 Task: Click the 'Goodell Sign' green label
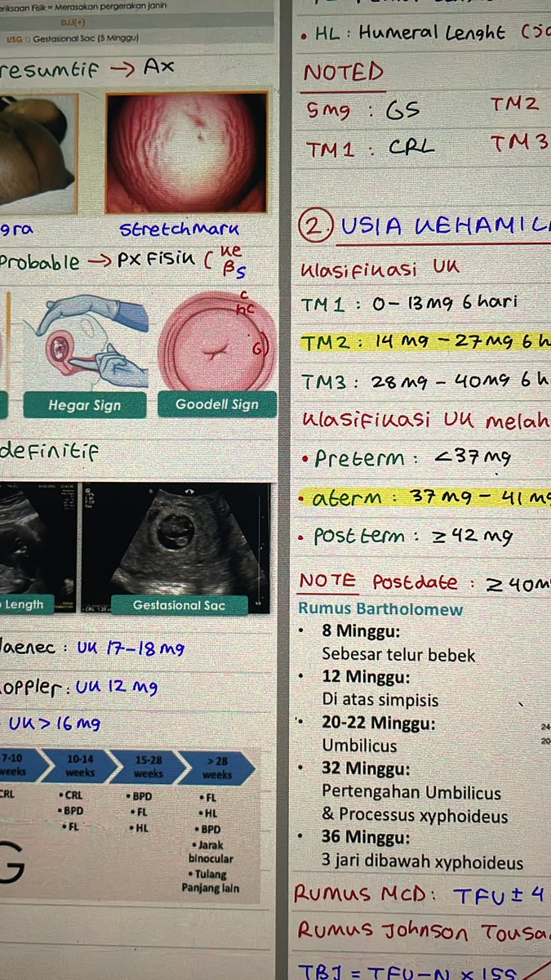[217, 404]
